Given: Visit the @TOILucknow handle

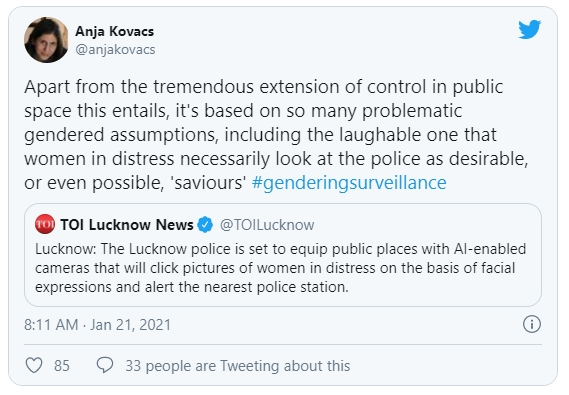Looking at the screenshot, I should [x=267, y=225].
